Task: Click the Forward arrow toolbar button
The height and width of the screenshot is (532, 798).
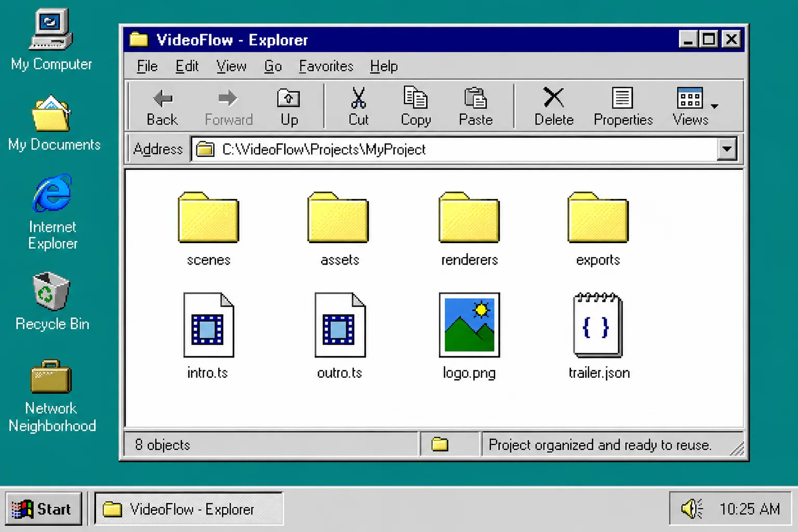Action: [x=229, y=107]
